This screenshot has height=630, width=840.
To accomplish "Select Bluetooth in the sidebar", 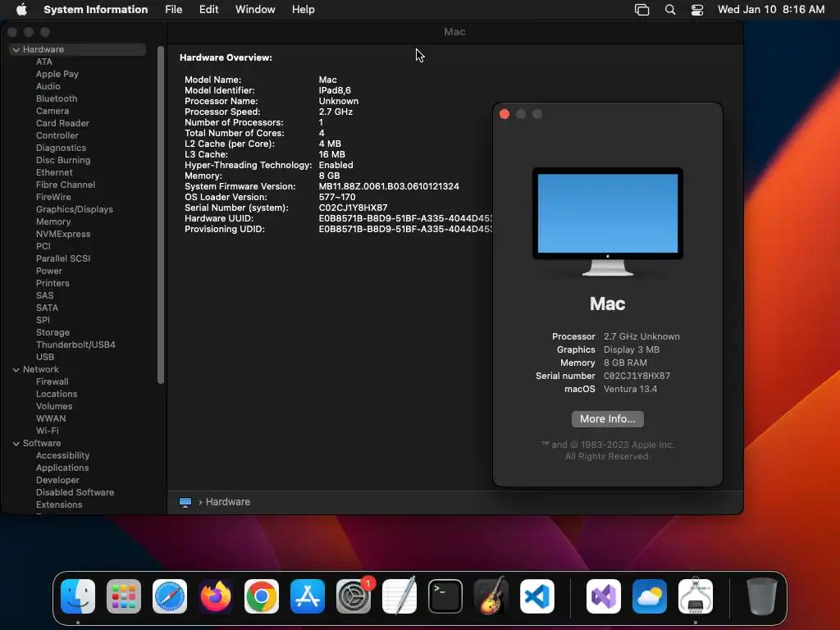I will [57, 98].
